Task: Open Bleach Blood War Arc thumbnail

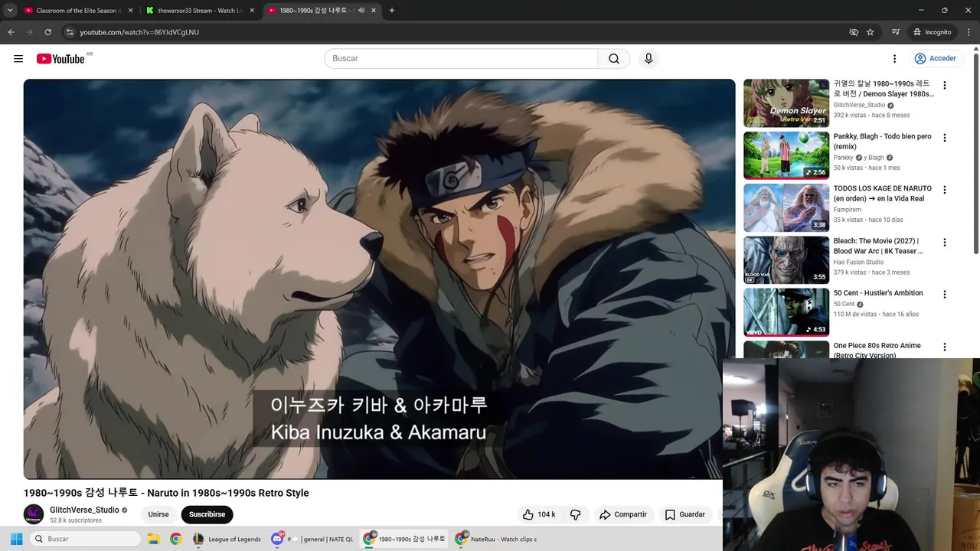Action: click(786, 260)
